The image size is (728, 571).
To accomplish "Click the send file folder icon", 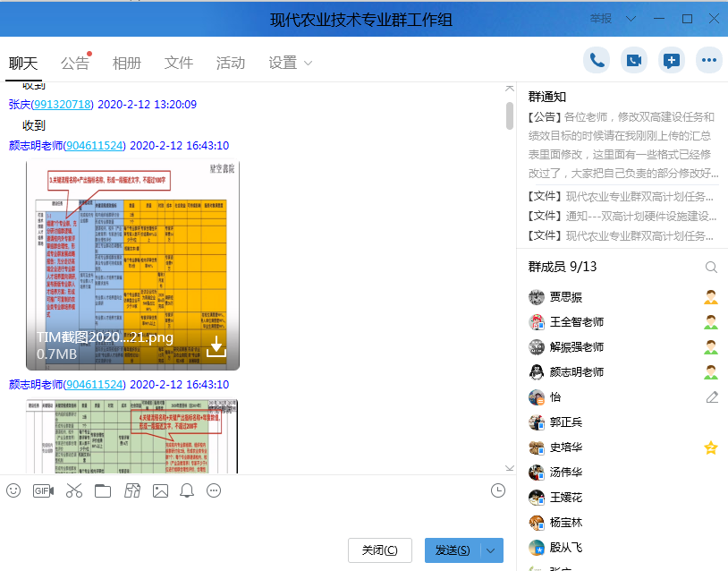I will click(102, 490).
